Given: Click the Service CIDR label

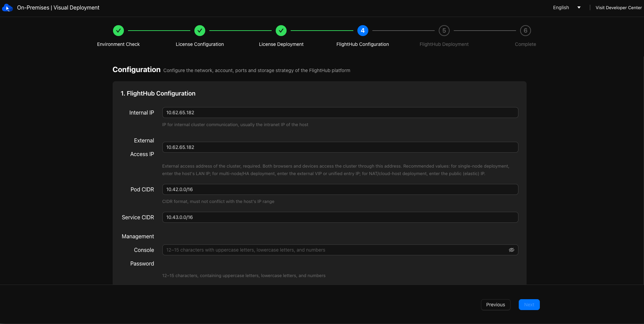Looking at the screenshot, I should [x=138, y=217].
